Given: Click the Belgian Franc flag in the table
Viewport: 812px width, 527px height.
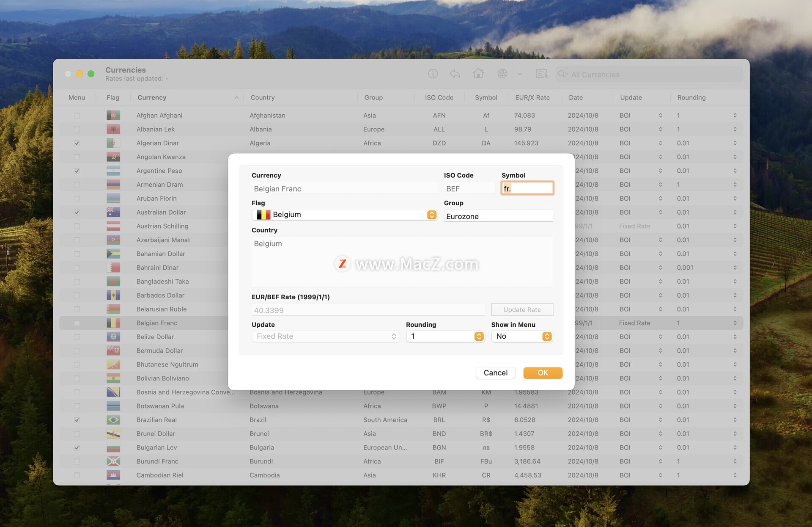Looking at the screenshot, I should (x=113, y=323).
